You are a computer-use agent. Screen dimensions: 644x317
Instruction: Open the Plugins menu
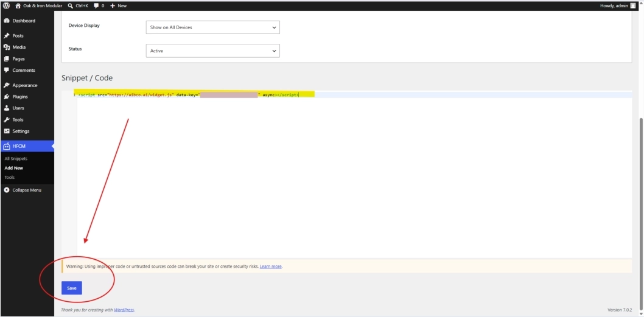click(x=27, y=97)
